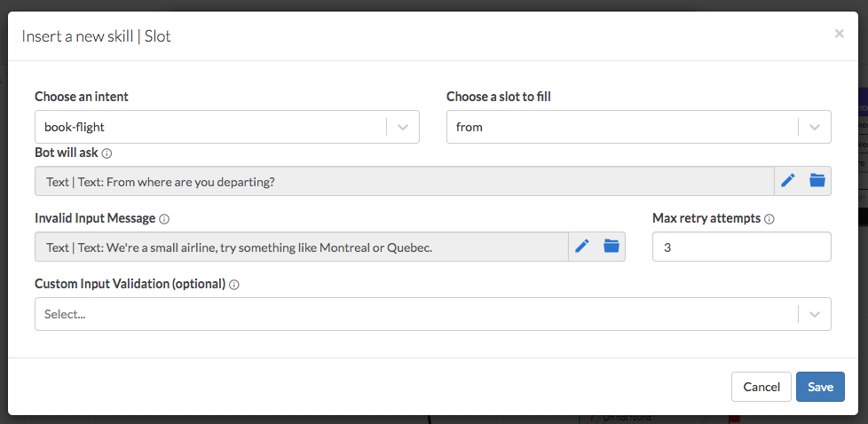Image resolution: width=868 pixels, height=424 pixels.
Task: Click info icon beside Custom Input Validation
Action: 234,285
